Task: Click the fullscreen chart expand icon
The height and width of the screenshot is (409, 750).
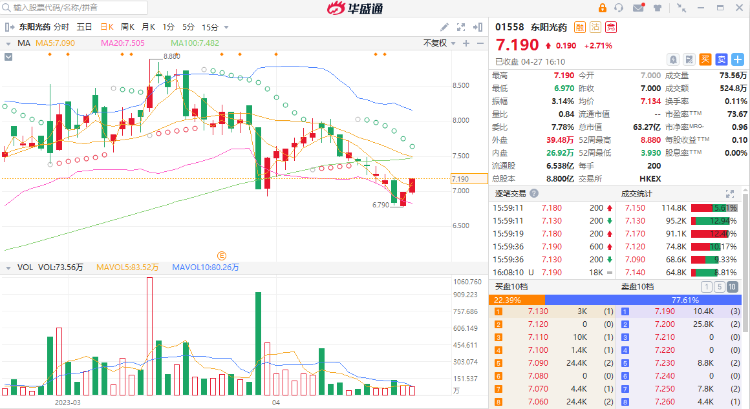Action: 461,27
